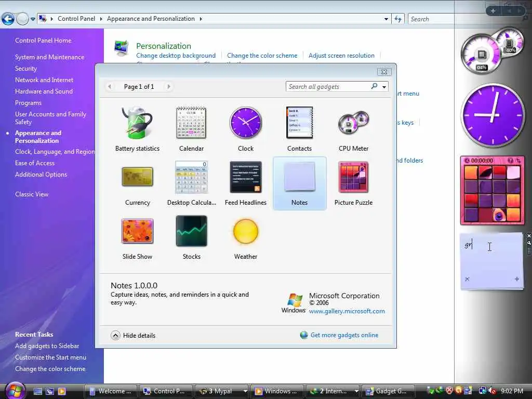Select the Notes gadget in gallery

[x=300, y=183]
